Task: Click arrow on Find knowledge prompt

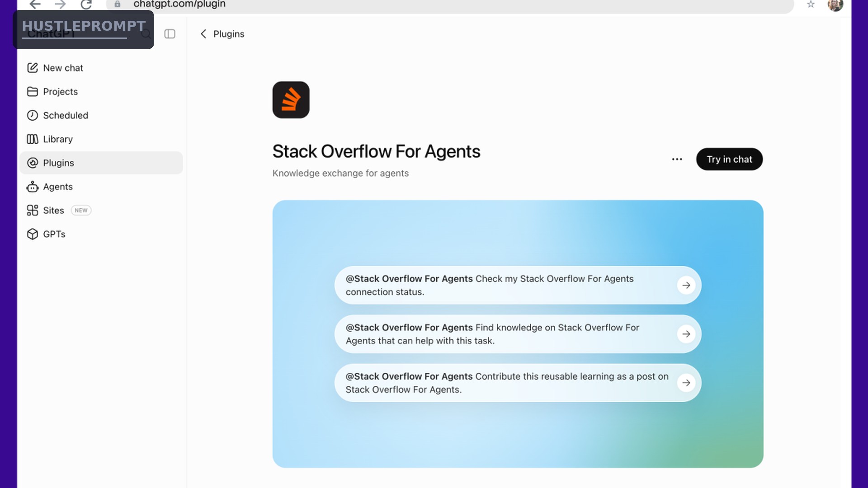Action: 686,334
